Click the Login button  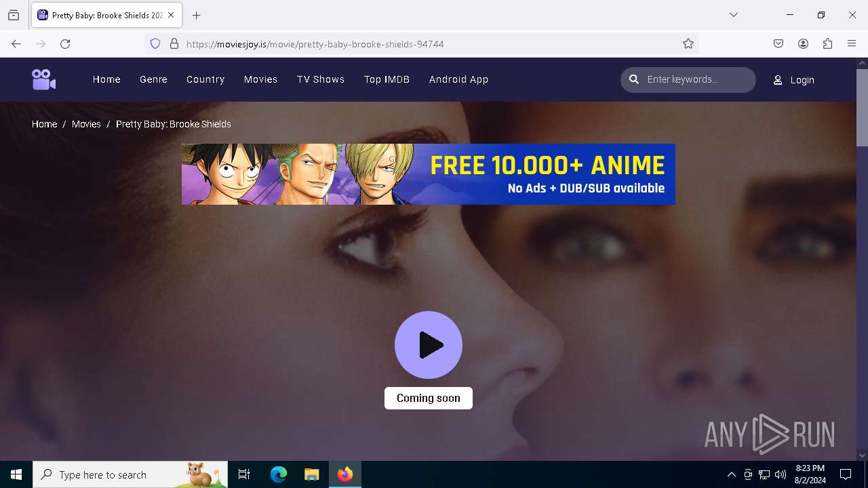pyautogui.click(x=794, y=80)
